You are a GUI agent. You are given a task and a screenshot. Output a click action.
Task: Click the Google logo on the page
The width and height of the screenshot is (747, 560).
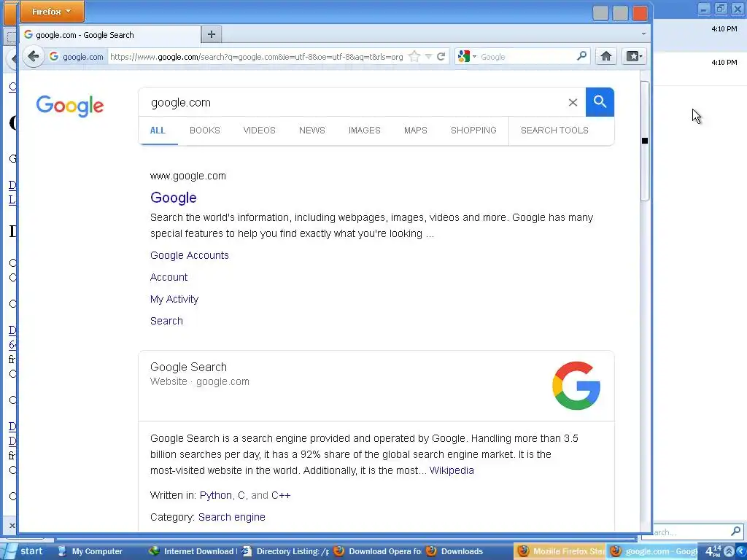[x=69, y=106]
